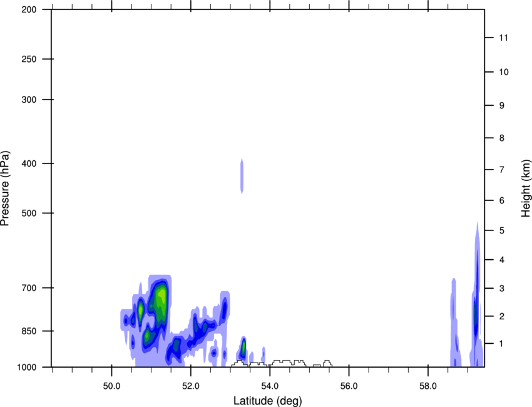Screen dimensions: 532x407
Task: Click the "Height (km)" axis title
Action: (x=526, y=188)
